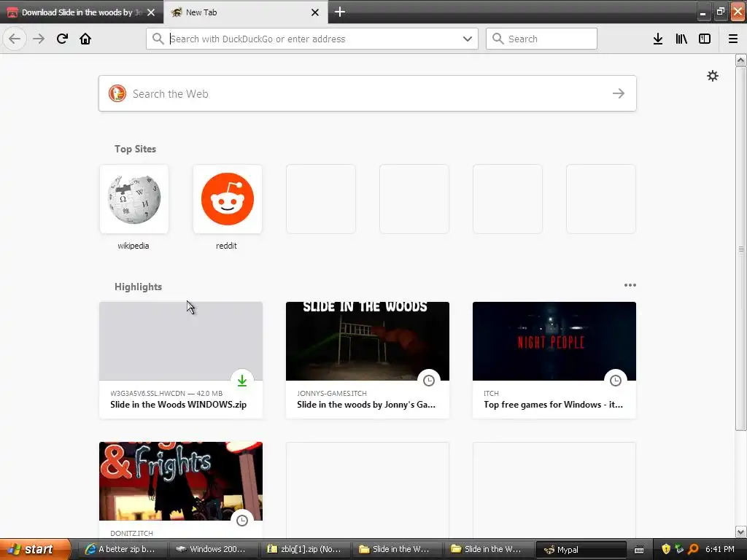747x560 pixels.
Task: Click history clock icon on Slide in the woods card
Action: (429, 380)
